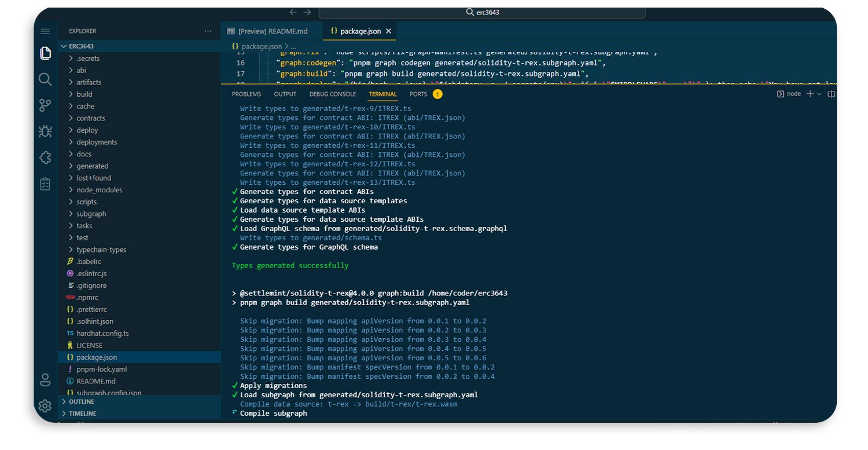Viewport: 868px width, 450px height.
Task: Open the Testing checklist view
Action: [45, 183]
